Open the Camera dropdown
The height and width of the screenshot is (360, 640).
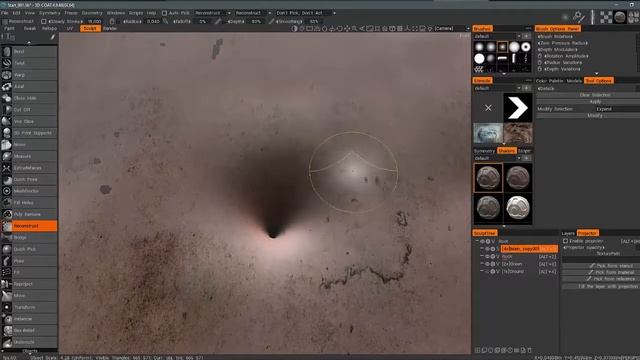452,29
